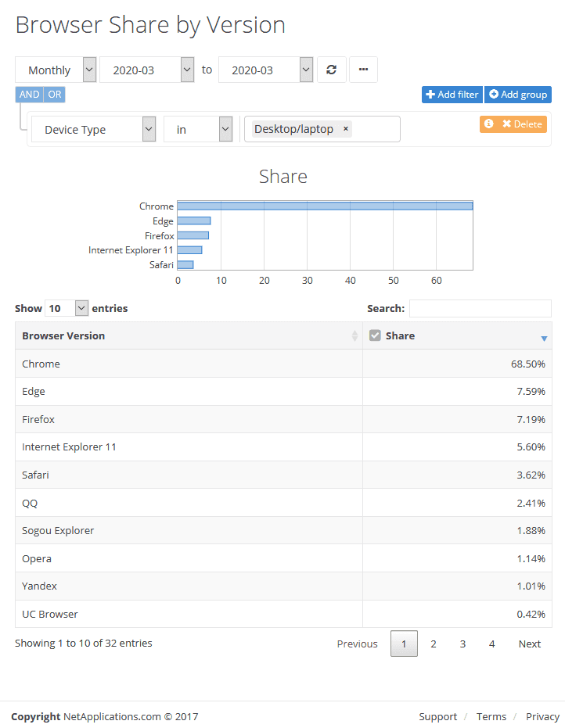The image size is (565, 728).
Task: Click the refresh icon button
Action: (x=332, y=70)
